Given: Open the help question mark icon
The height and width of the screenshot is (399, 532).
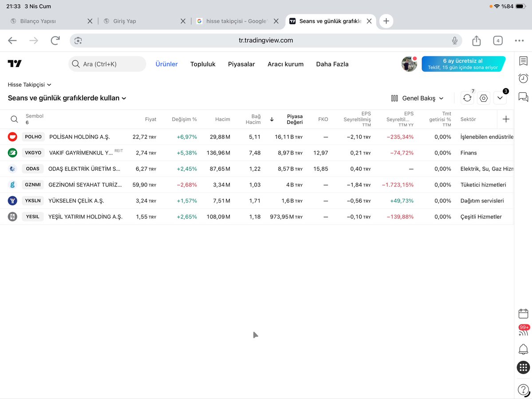Looking at the screenshot, I should [x=523, y=390].
